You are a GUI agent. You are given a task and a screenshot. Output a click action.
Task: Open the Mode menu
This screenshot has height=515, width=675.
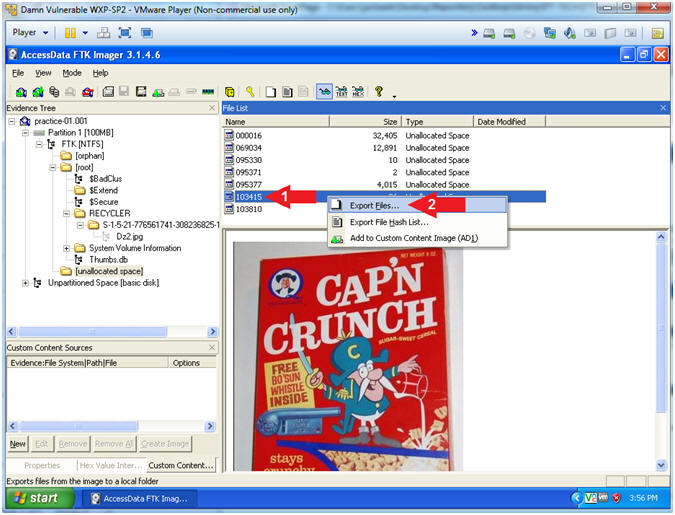click(x=72, y=73)
